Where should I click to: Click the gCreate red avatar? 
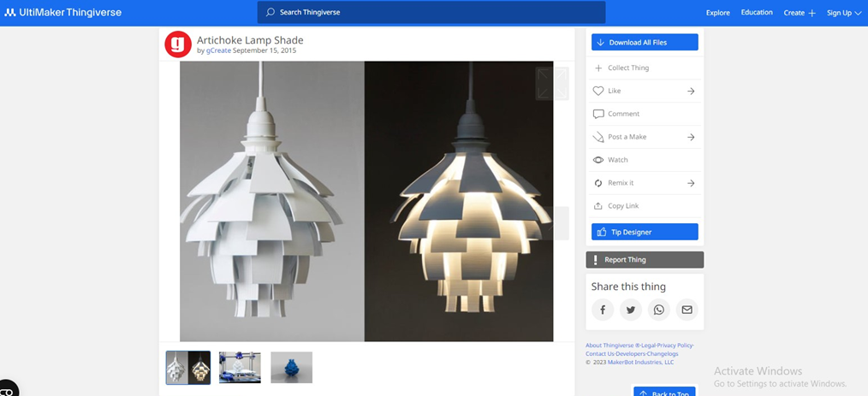click(x=178, y=44)
